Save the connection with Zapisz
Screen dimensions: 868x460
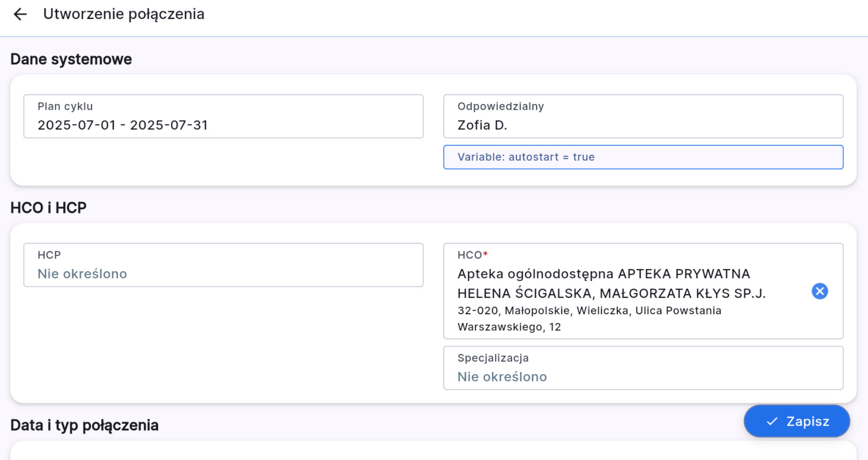(797, 421)
